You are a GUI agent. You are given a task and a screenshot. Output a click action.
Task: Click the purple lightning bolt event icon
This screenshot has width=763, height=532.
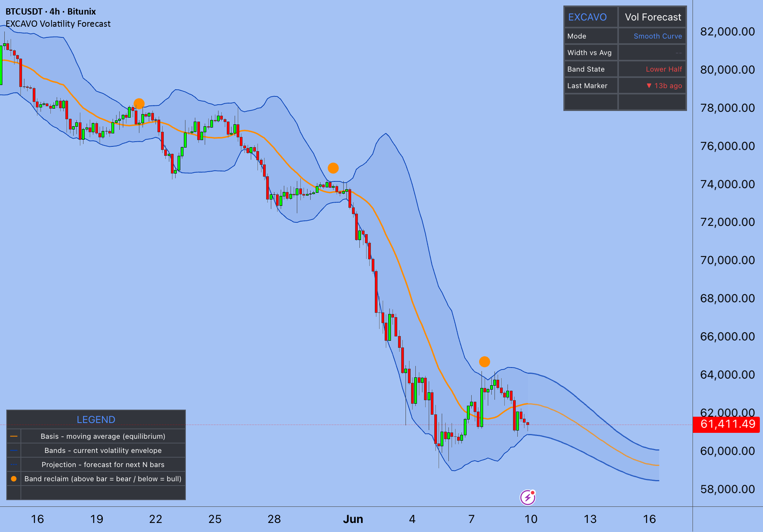[x=528, y=497]
